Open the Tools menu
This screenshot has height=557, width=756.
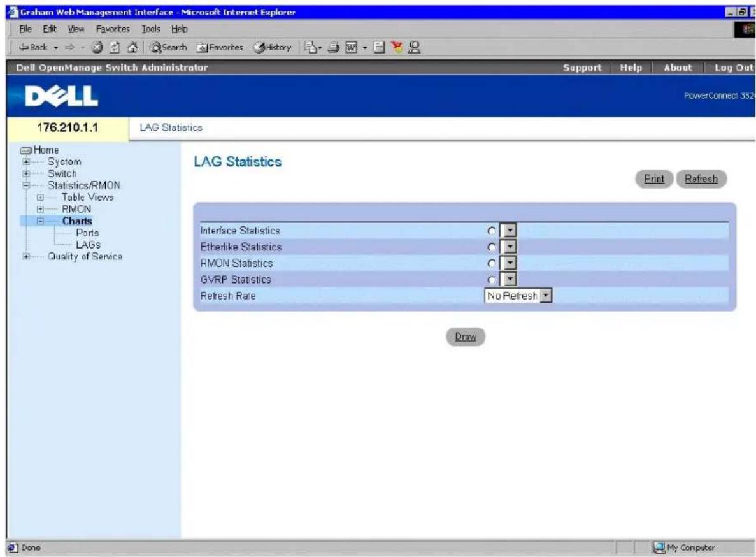coord(151,29)
